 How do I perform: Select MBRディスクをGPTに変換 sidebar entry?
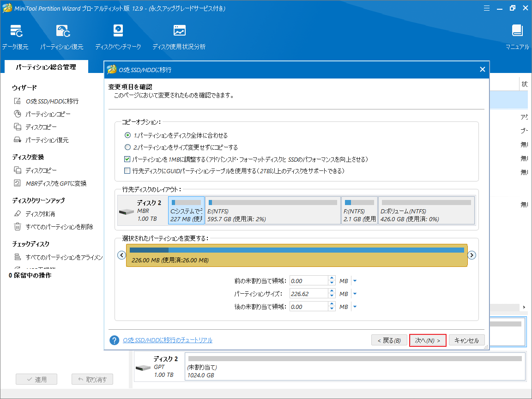(x=56, y=183)
